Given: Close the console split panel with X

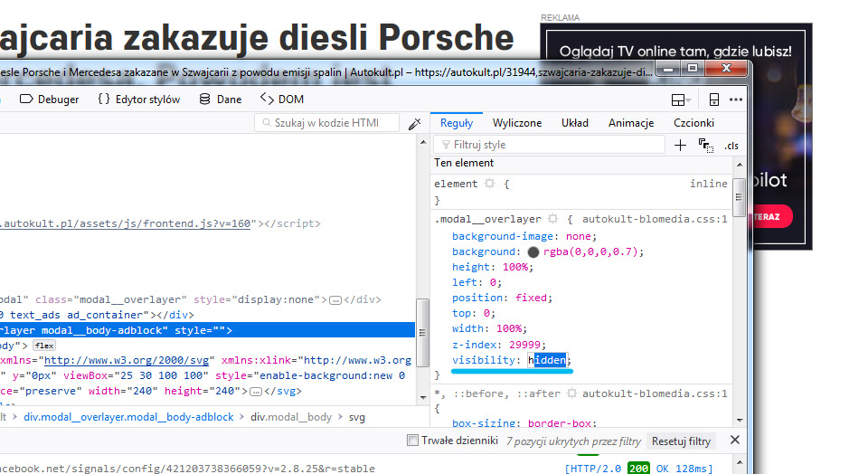Looking at the screenshot, I should tap(734, 440).
